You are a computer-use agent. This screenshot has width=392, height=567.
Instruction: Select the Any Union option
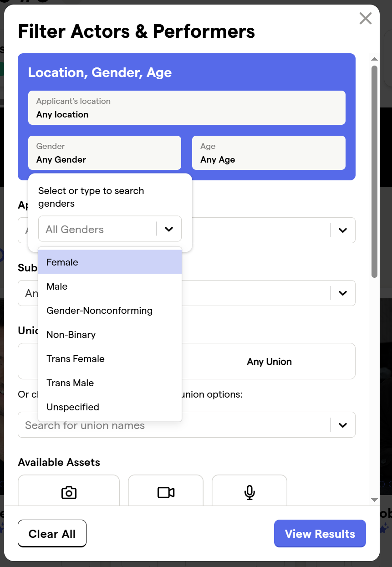(x=269, y=362)
